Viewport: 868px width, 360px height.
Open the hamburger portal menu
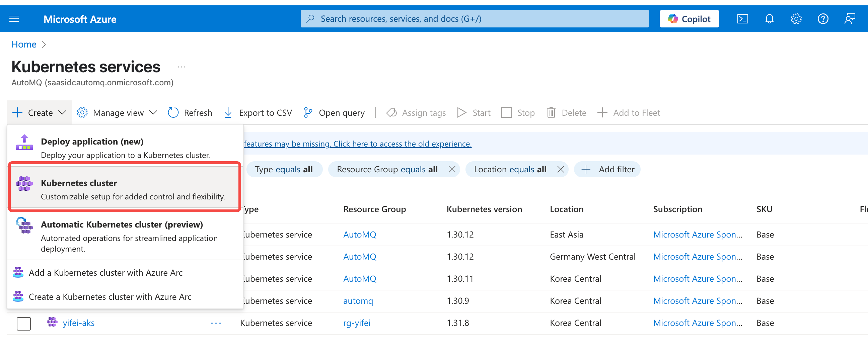pos(14,19)
